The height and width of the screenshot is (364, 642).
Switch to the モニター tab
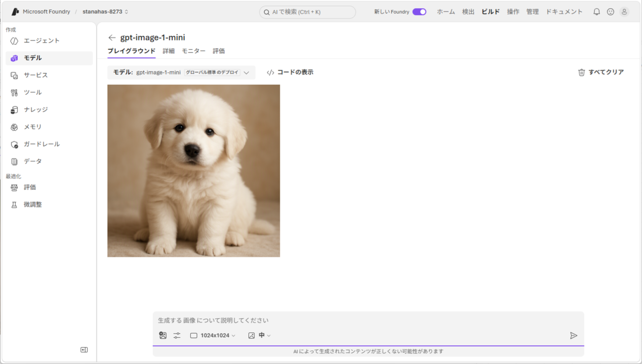tap(194, 51)
